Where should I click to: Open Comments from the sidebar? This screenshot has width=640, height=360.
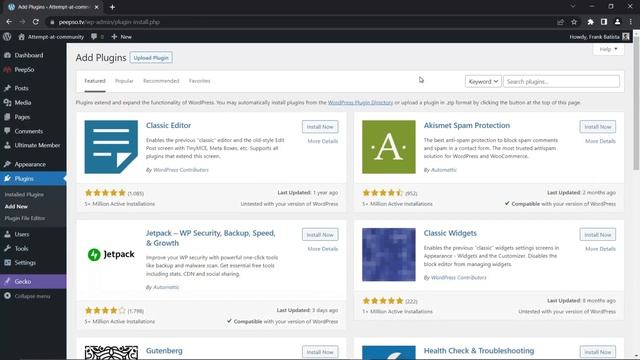tap(29, 131)
